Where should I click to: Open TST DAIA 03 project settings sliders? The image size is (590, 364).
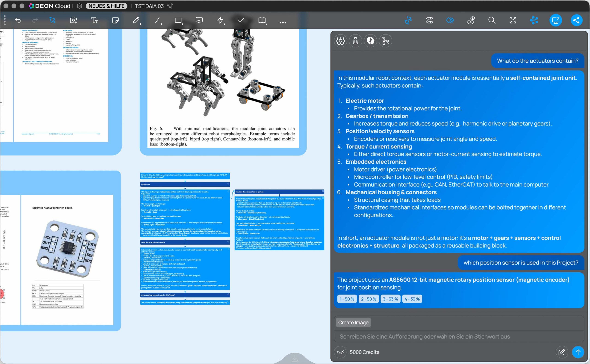click(170, 6)
